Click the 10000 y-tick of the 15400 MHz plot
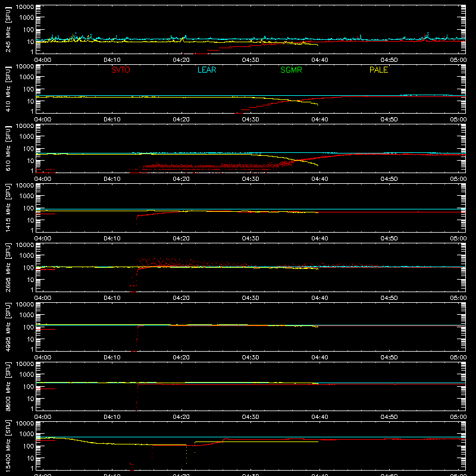This screenshot has height=476, width=476. [x=25, y=424]
